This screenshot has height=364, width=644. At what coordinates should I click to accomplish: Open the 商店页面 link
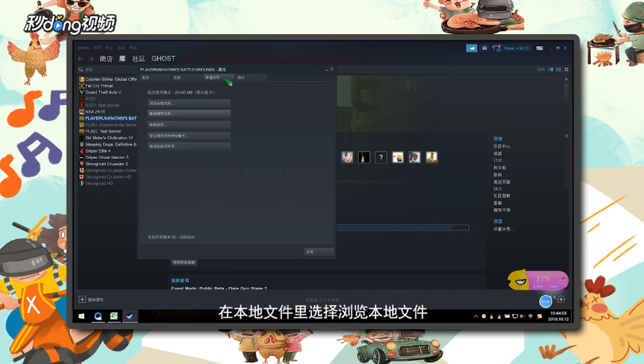(x=502, y=181)
